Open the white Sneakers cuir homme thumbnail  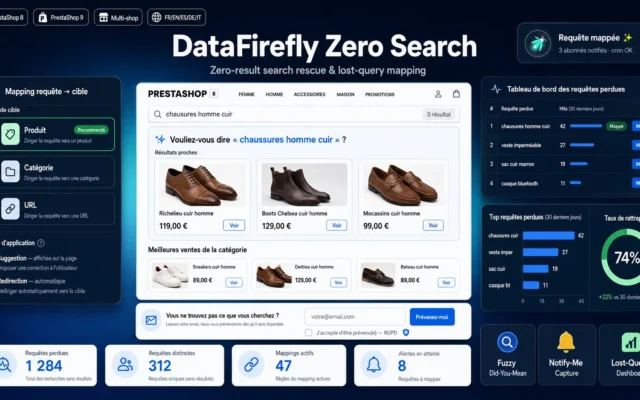tap(170, 276)
